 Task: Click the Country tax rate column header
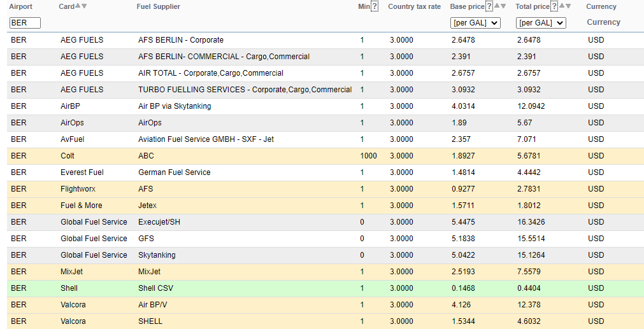click(x=415, y=6)
